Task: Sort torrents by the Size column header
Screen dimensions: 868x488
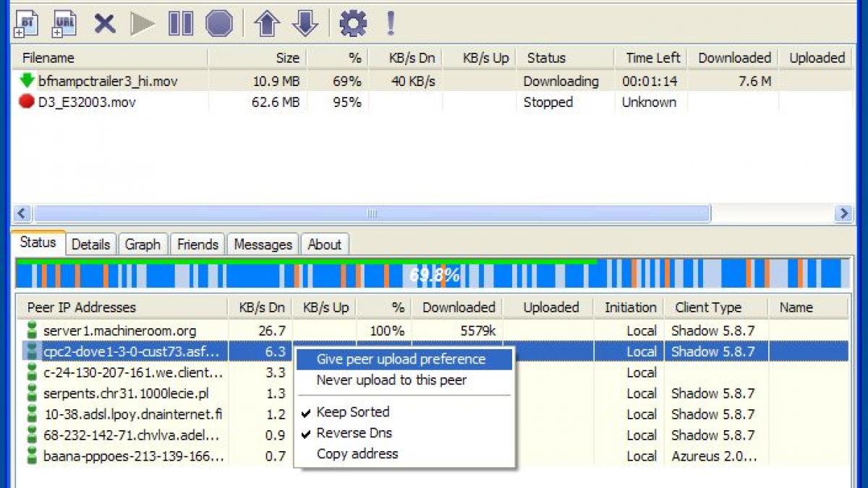Action: pos(286,58)
